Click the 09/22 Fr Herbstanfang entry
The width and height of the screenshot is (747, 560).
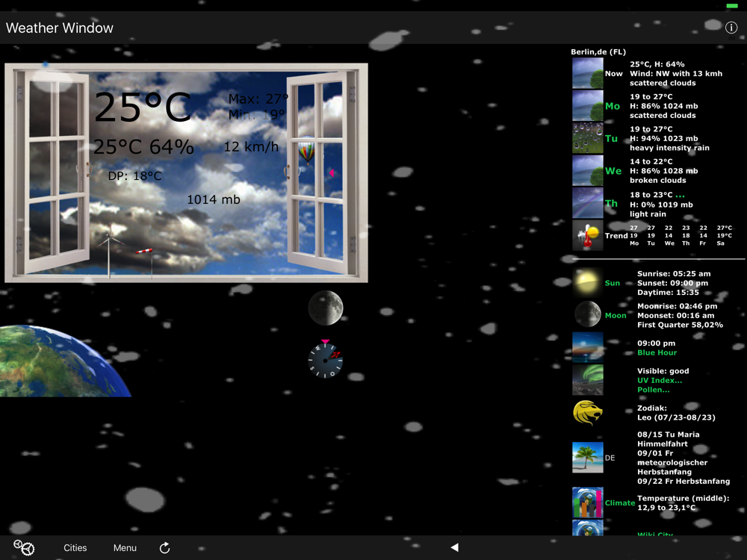click(684, 481)
